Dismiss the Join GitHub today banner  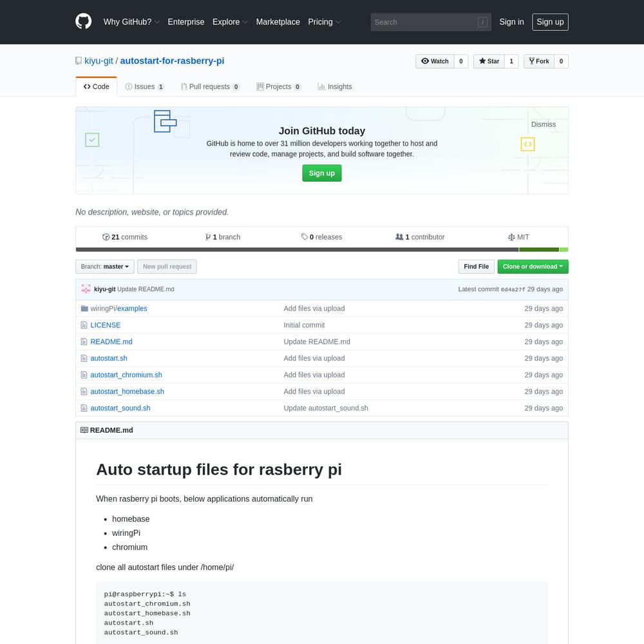coord(544,124)
